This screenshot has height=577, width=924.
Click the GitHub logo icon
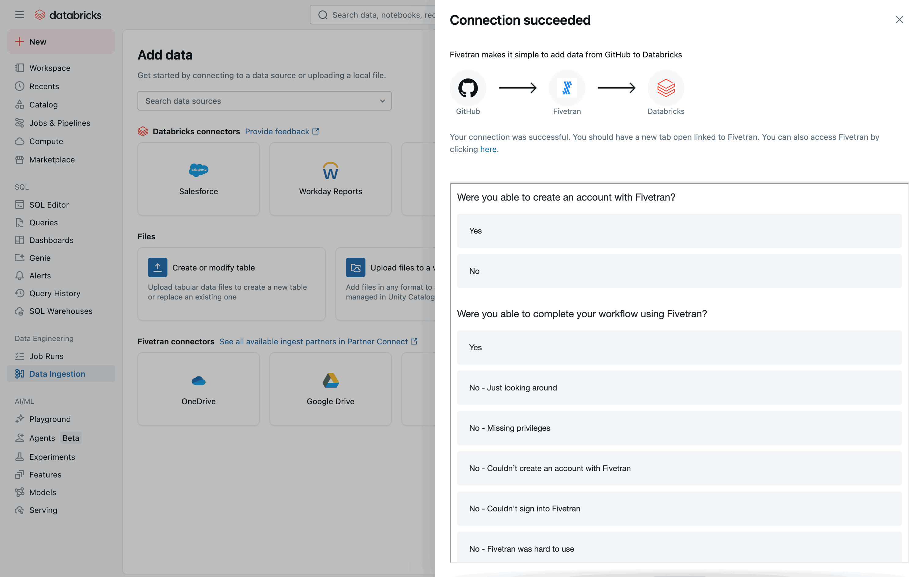pos(468,88)
